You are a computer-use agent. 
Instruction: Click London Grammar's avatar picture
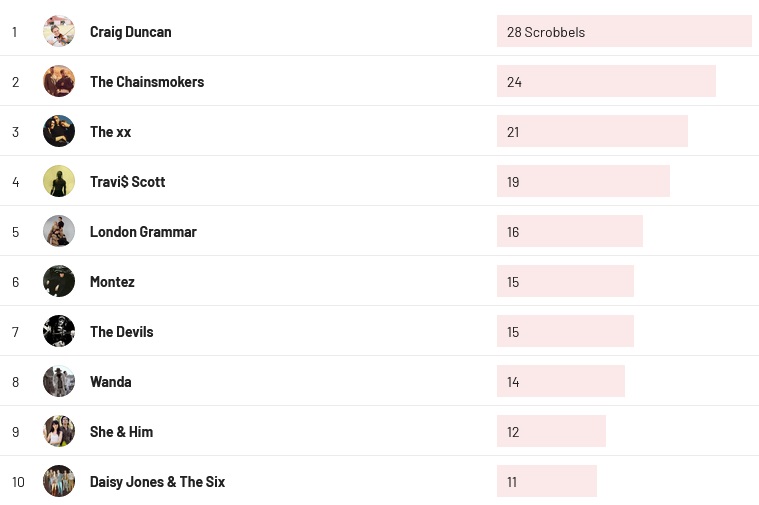pos(59,231)
